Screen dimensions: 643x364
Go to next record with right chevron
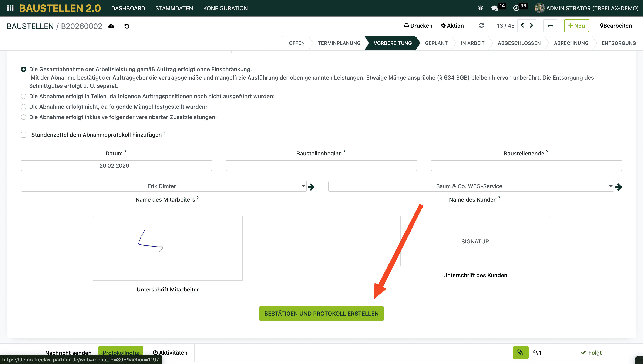(x=532, y=26)
